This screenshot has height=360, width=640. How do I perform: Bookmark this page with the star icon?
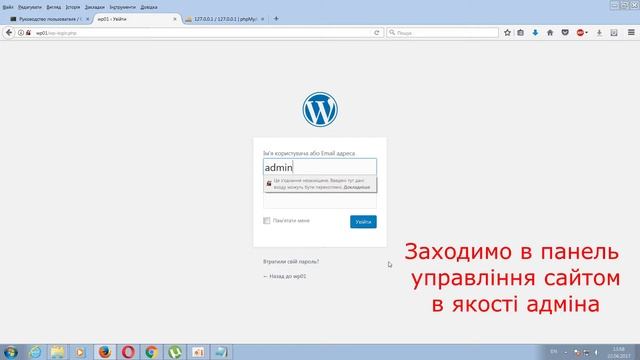[507, 33]
